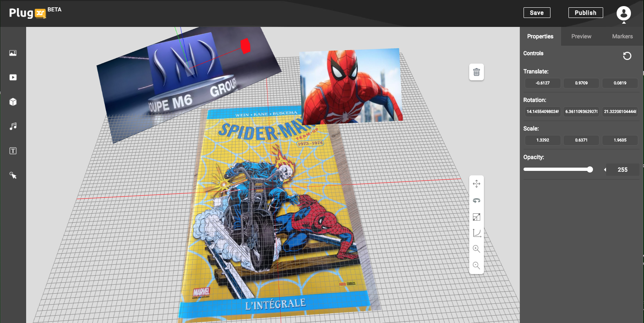Edit the opacity value 255
Viewport: 644px width, 323px height.
pos(623,170)
